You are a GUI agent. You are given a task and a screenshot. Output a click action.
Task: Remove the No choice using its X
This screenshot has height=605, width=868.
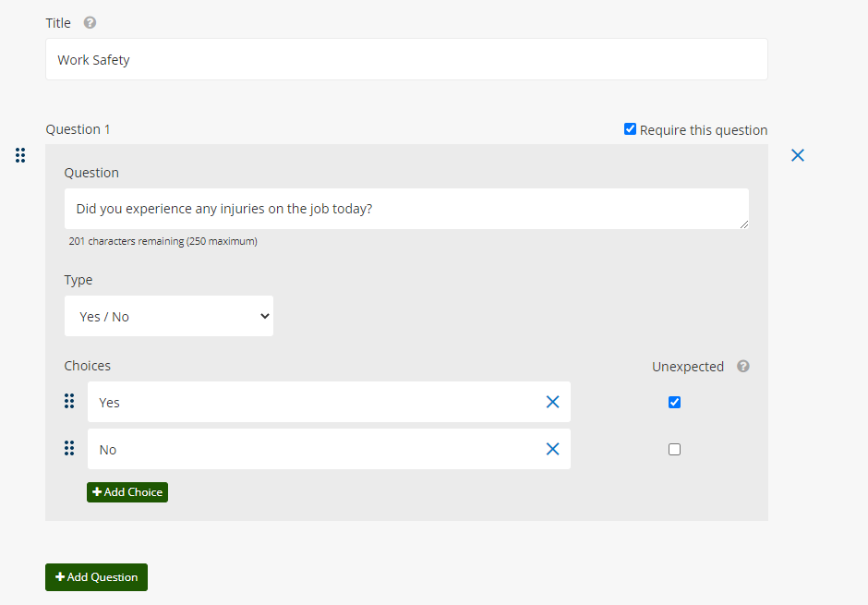(x=552, y=449)
